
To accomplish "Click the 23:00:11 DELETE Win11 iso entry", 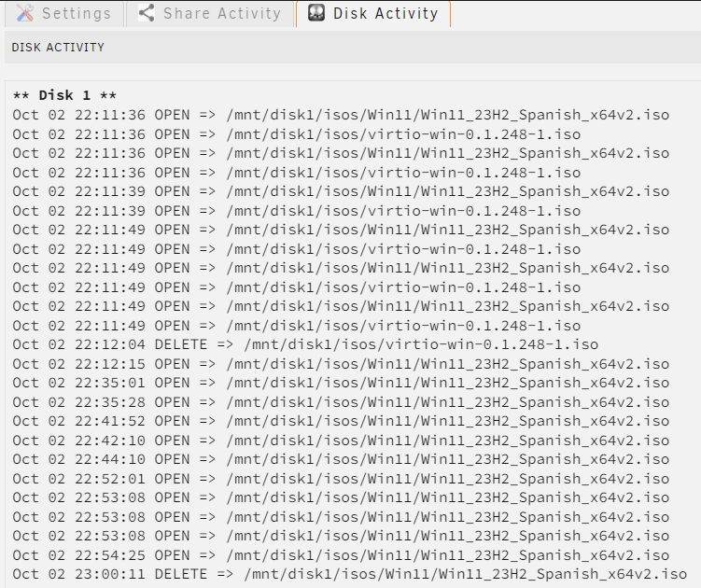I will click(x=350, y=574).
